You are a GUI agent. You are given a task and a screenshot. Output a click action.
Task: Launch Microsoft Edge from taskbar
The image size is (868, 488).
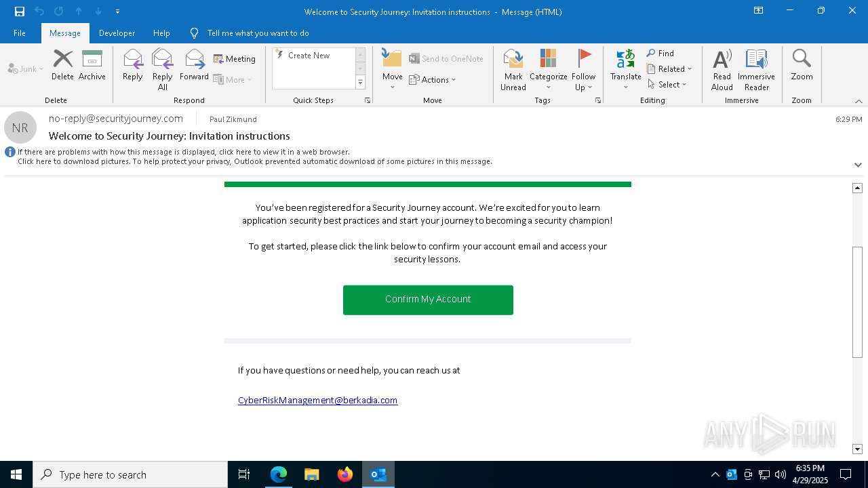279,474
